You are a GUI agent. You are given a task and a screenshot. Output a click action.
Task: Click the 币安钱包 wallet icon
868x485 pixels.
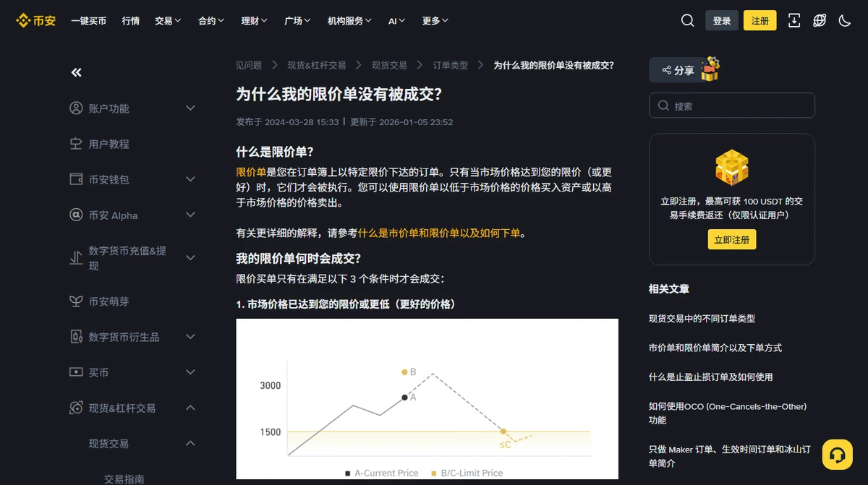[76, 179]
